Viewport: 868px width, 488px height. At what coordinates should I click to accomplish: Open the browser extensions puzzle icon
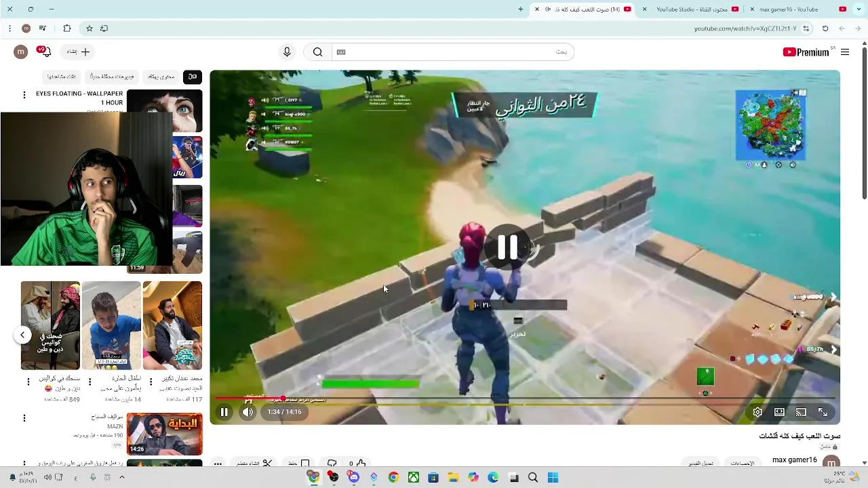pos(67,28)
